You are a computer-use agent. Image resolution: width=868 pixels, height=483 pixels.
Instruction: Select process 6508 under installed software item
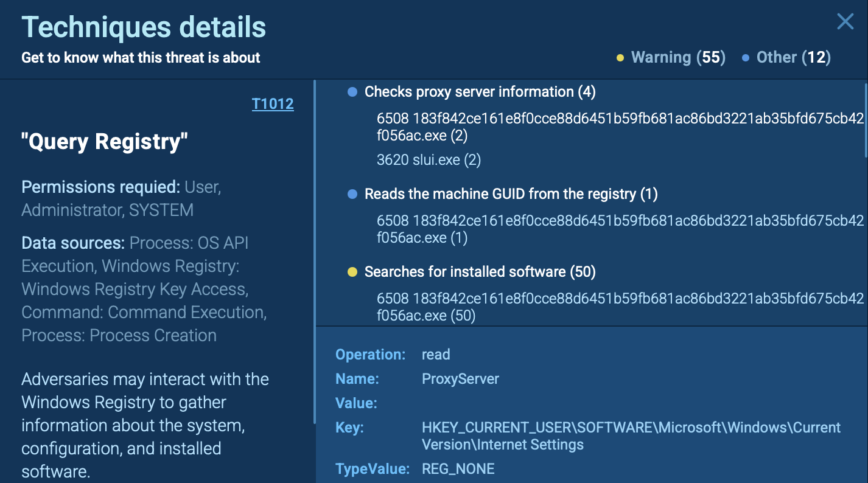coord(620,307)
